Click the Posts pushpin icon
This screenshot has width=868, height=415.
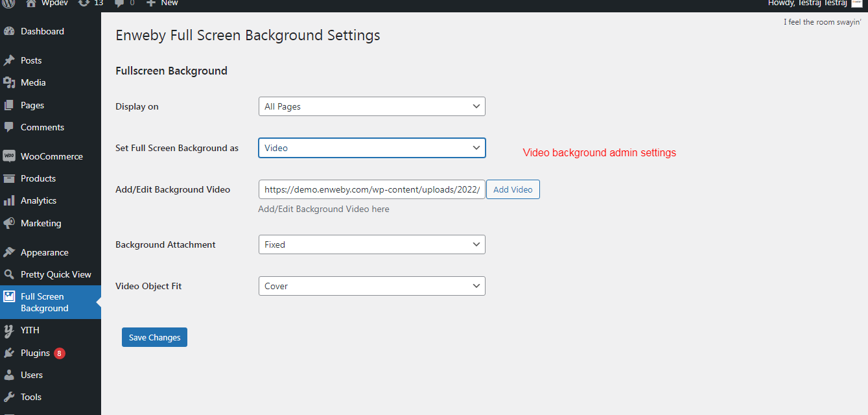coord(9,60)
